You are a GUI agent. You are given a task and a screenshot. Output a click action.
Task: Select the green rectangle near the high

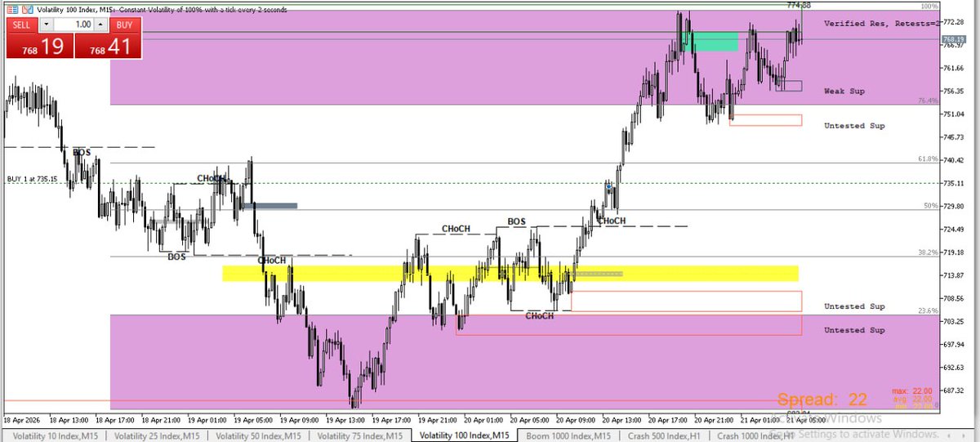pos(710,42)
